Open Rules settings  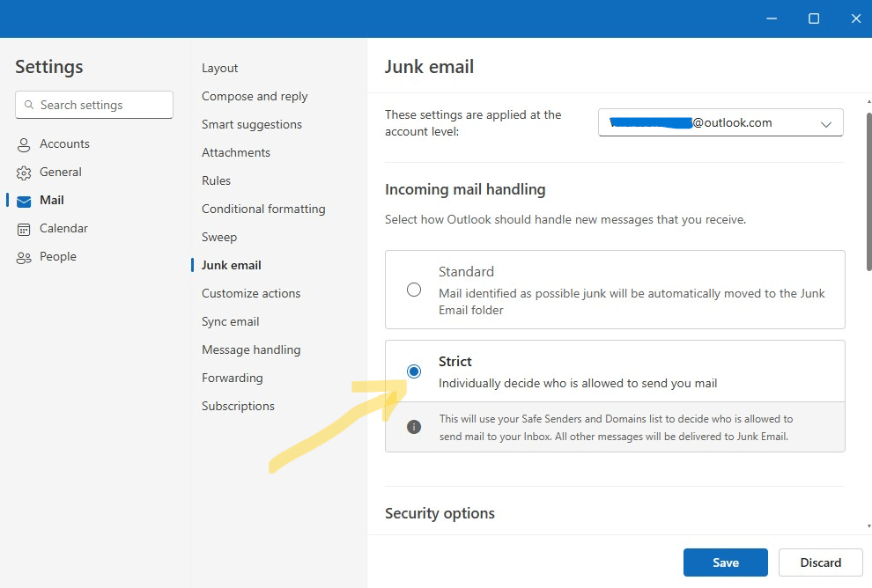pos(216,180)
